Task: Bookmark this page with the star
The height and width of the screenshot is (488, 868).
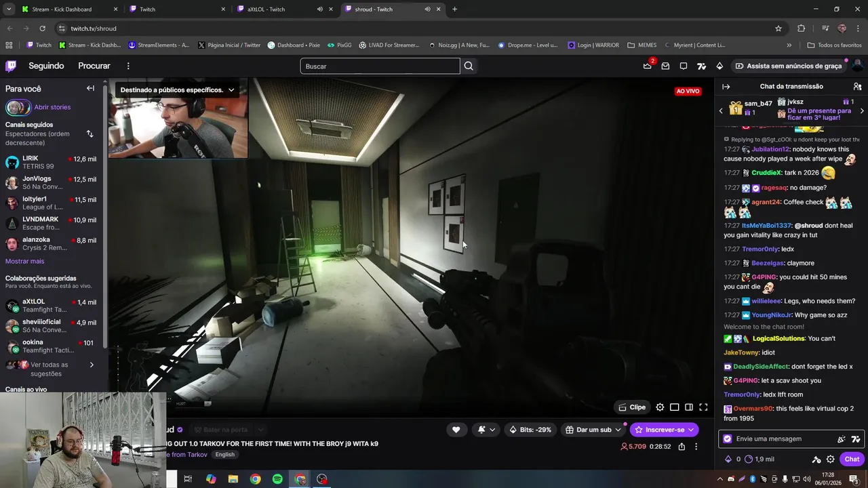Action: pos(778,28)
